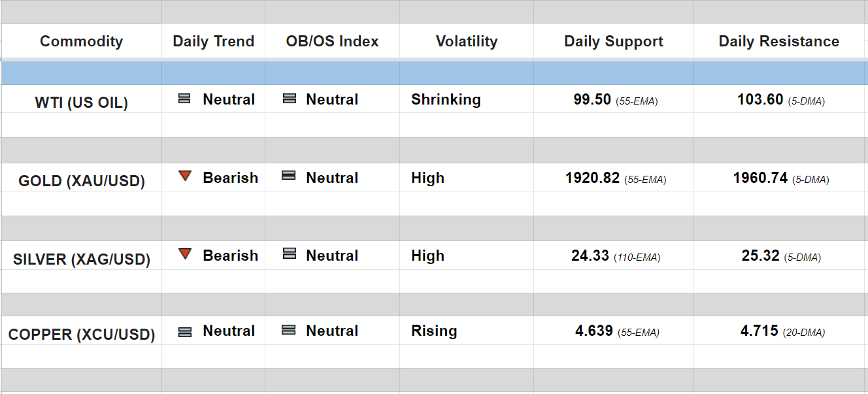The image size is (868, 394).
Task: Click the Daily Support header cell
Action: click(x=613, y=41)
